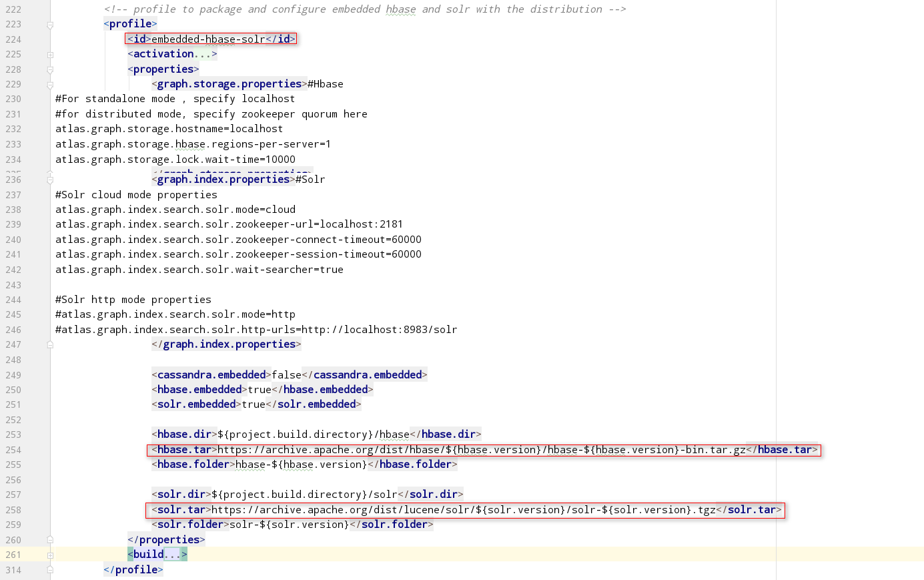Click the hbase.folder property line
Viewport: 924px width, 580px height.
305,465
